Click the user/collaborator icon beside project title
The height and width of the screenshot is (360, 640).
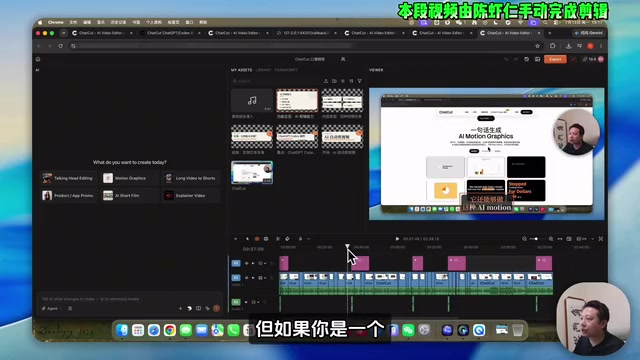(x=343, y=59)
